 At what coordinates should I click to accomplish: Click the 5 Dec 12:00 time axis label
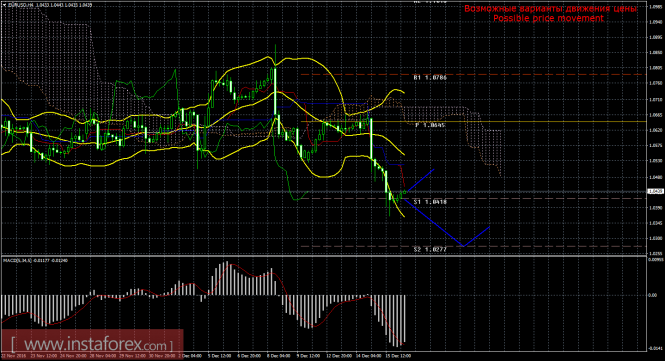[220, 356]
